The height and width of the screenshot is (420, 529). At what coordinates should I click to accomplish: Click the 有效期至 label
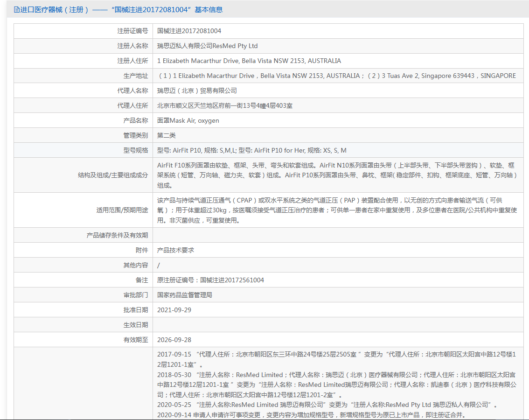(x=136, y=340)
